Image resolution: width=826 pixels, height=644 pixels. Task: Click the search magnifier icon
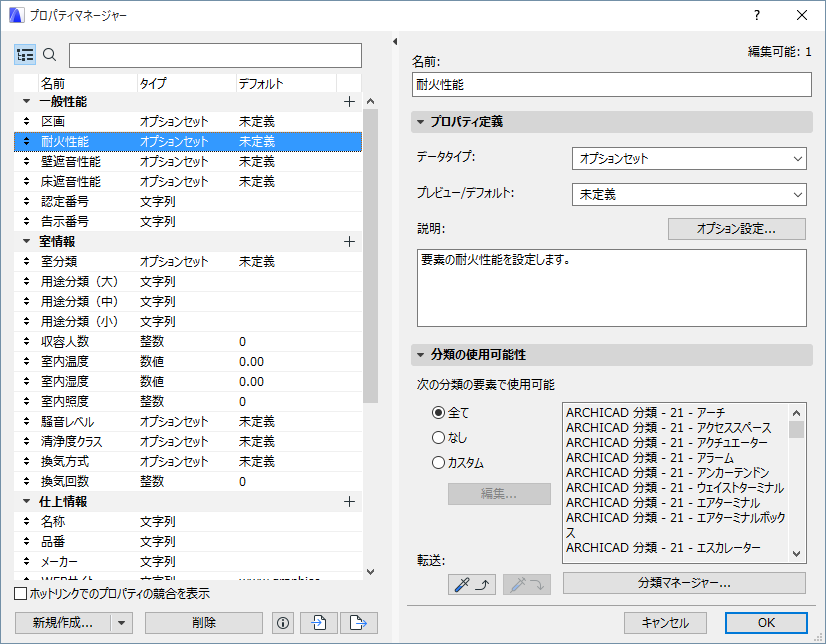click(50, 55)
